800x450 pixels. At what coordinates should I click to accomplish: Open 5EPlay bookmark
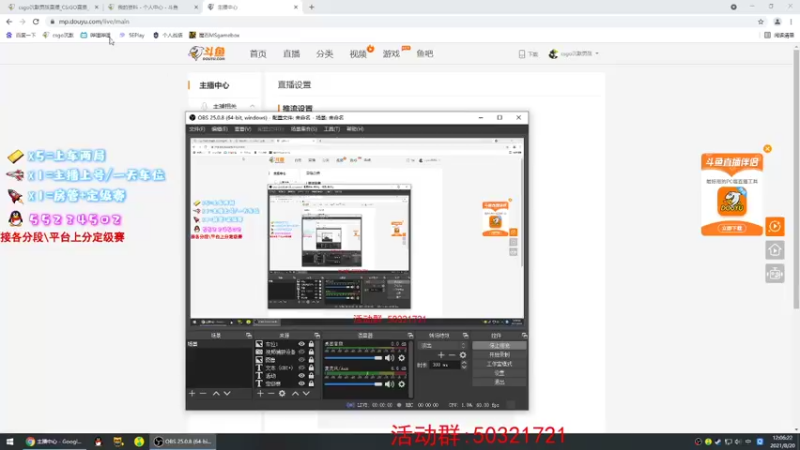click(132, 35)
